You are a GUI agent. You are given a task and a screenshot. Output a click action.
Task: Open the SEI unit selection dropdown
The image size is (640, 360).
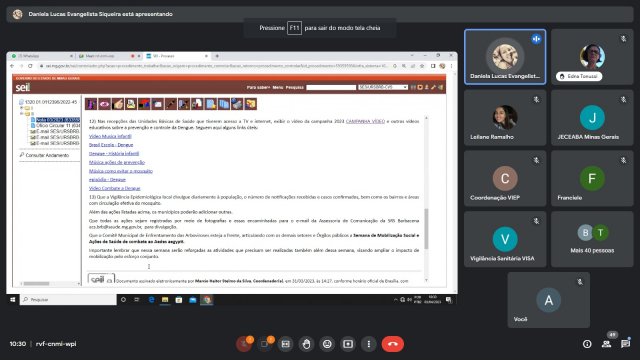coord(383,87)
